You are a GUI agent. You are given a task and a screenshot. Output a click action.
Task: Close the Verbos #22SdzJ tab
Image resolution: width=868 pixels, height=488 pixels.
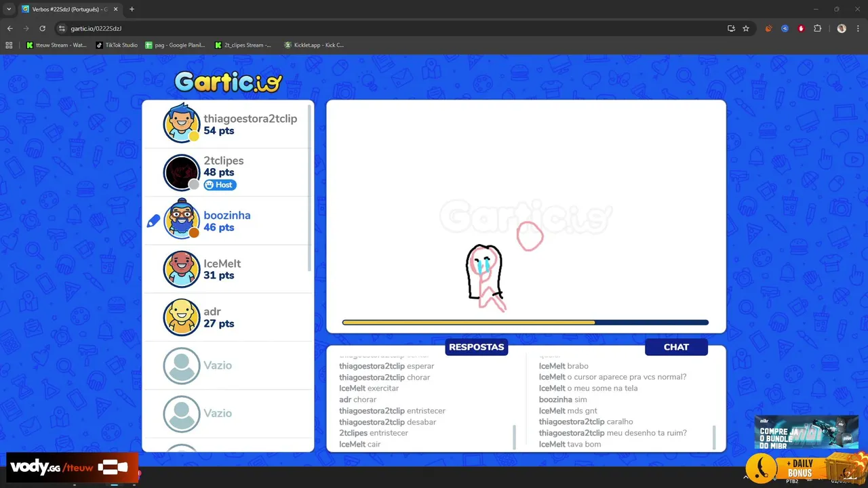point(115,9)
